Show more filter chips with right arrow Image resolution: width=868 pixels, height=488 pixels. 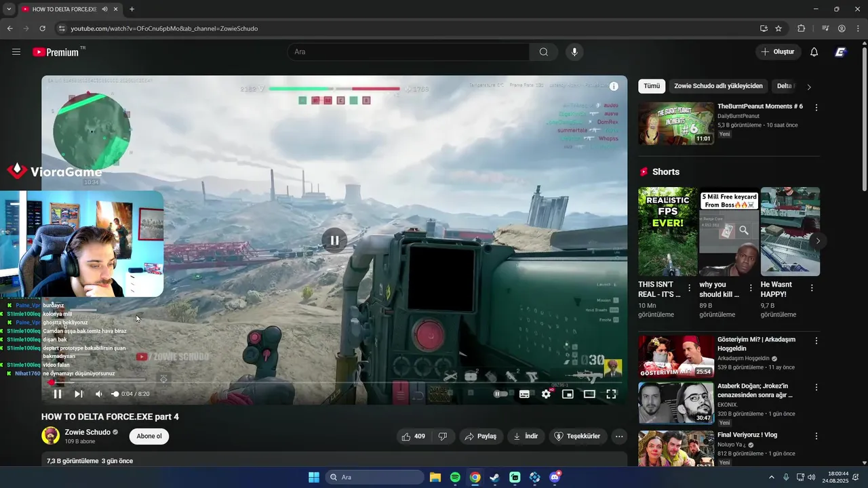(808, 87)
